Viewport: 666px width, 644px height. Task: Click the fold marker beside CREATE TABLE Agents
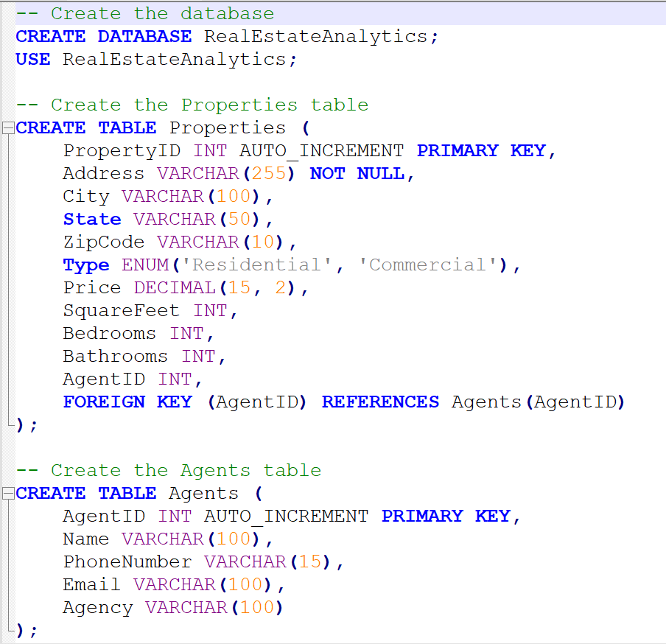(x=6, y=493)
